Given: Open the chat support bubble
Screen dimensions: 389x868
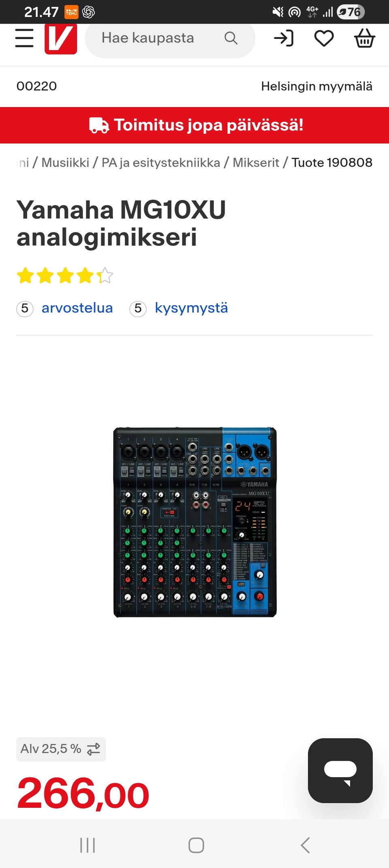Looking at the screenshot, I should [x=340, y=770].
